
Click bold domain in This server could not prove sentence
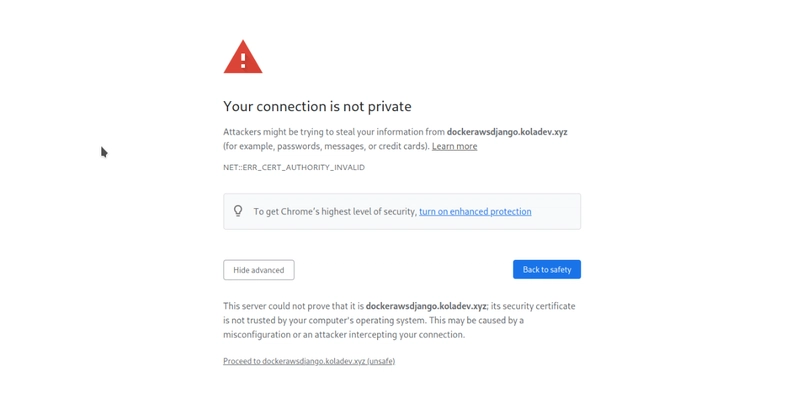426,306
